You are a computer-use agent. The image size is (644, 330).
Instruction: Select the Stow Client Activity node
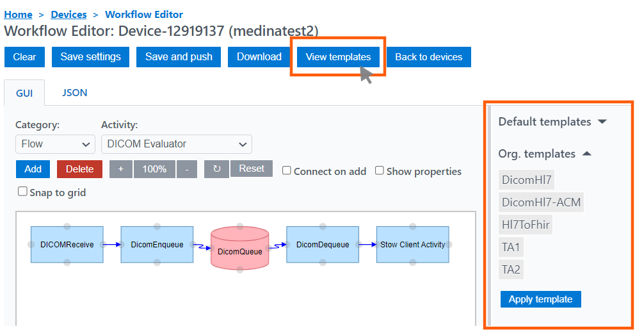point(412,244)
